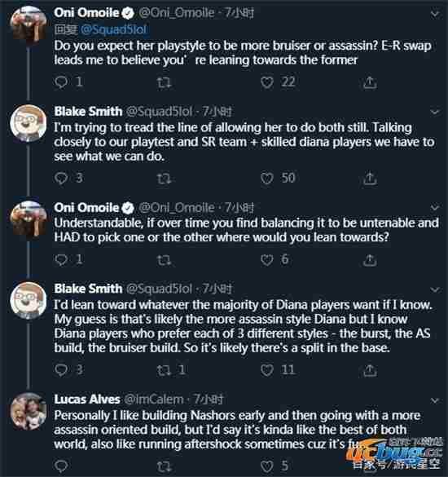Image resolution: width=448 pixels, height=477 pixels.
Task: Open @Oni_Omoile handle on the first tweet
Action: (177, 13)
